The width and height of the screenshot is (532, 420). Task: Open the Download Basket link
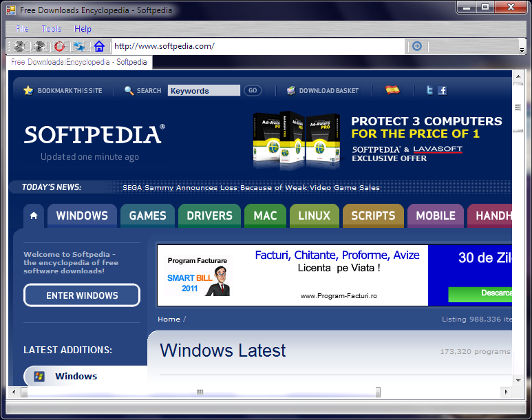329,91
